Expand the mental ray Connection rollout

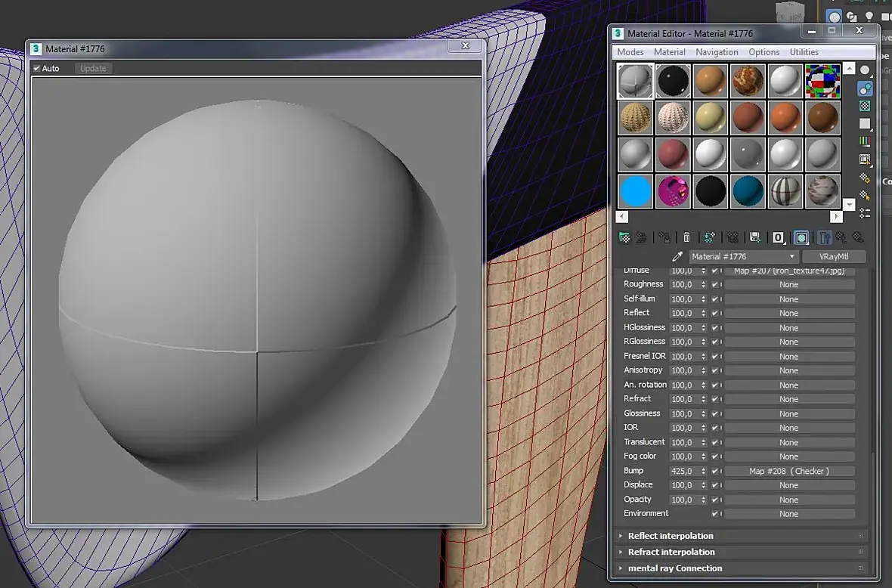pos(674,568)
